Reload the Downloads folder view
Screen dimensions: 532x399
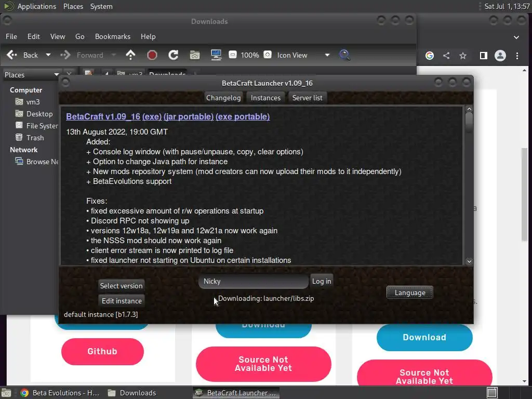[x=174, y=55]
